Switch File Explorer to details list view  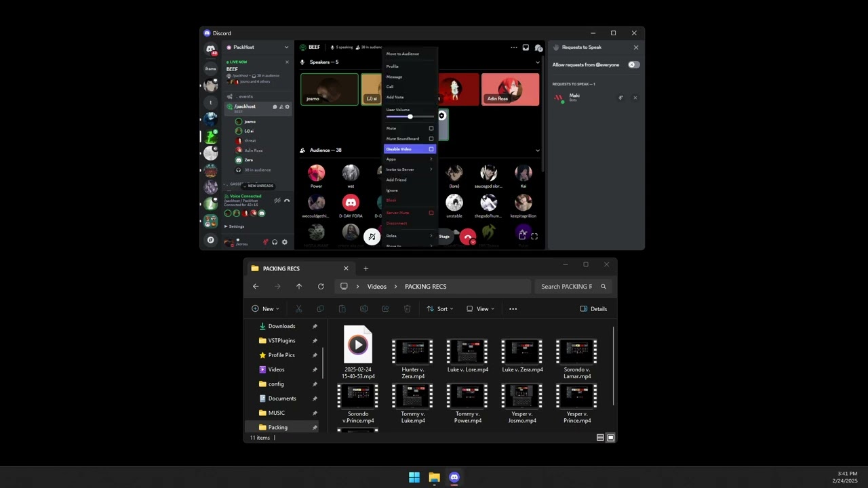point(600,438)
